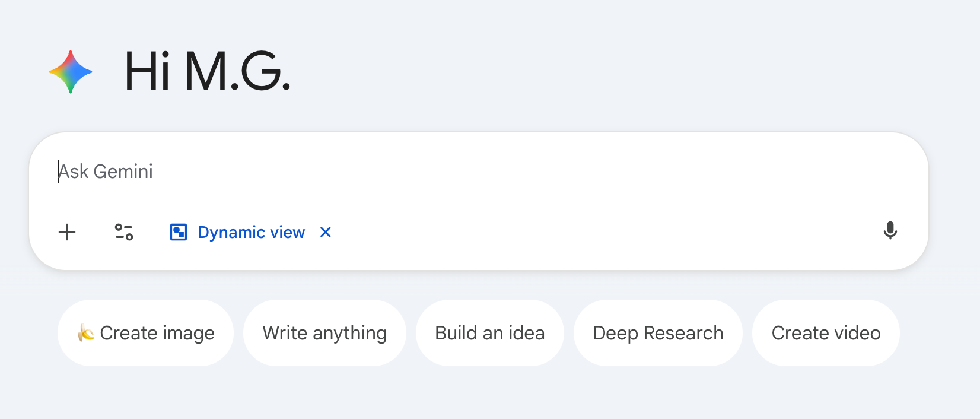Screen dimensions: 980x419
Task: Start a "Deep Research" session
Action: (658, 333)
